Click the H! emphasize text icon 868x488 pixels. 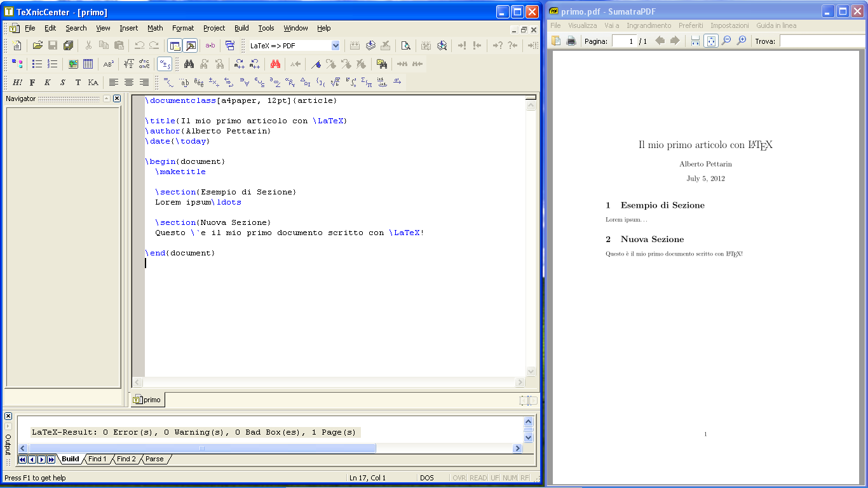tap(17, 82)
